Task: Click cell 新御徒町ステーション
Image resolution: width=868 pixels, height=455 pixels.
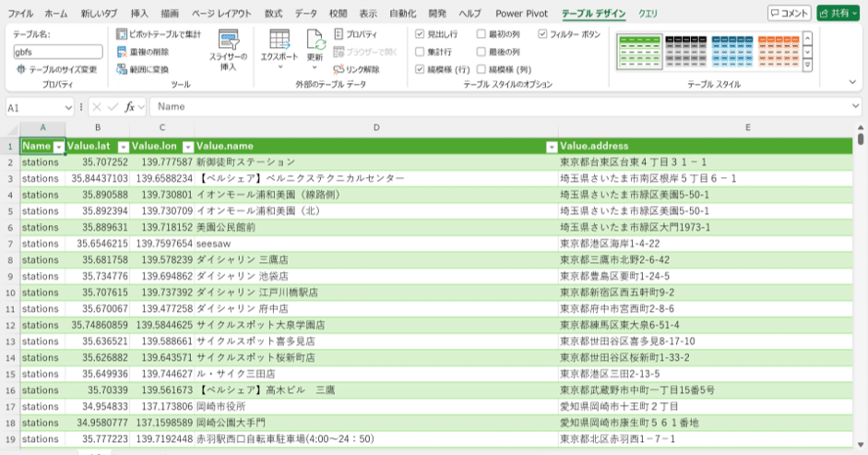Action: point(376,162)
